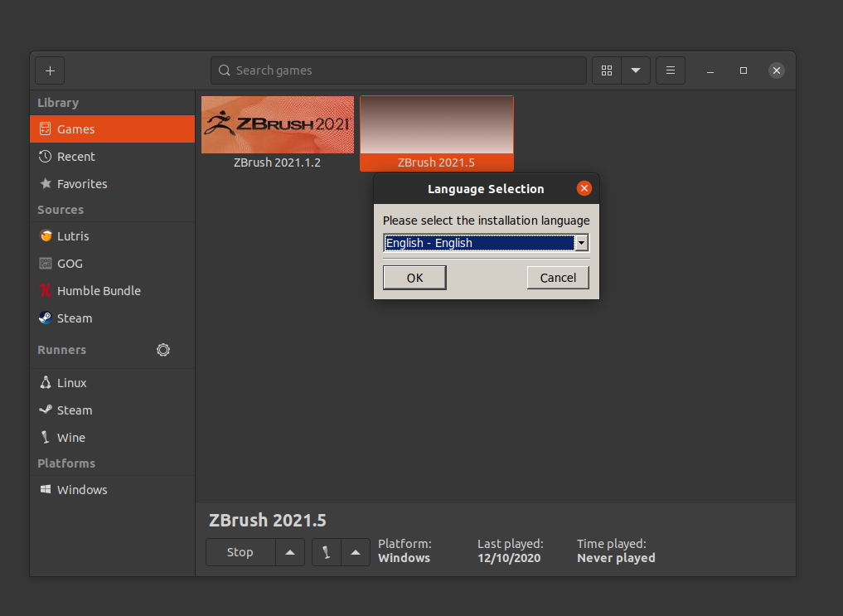843x616 pixels.
Task: Click the Runners section header
Action: point(62,350)
